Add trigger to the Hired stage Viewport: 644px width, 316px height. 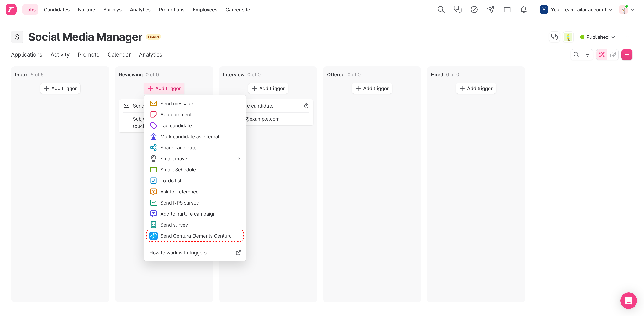click(x=476, y=88)
